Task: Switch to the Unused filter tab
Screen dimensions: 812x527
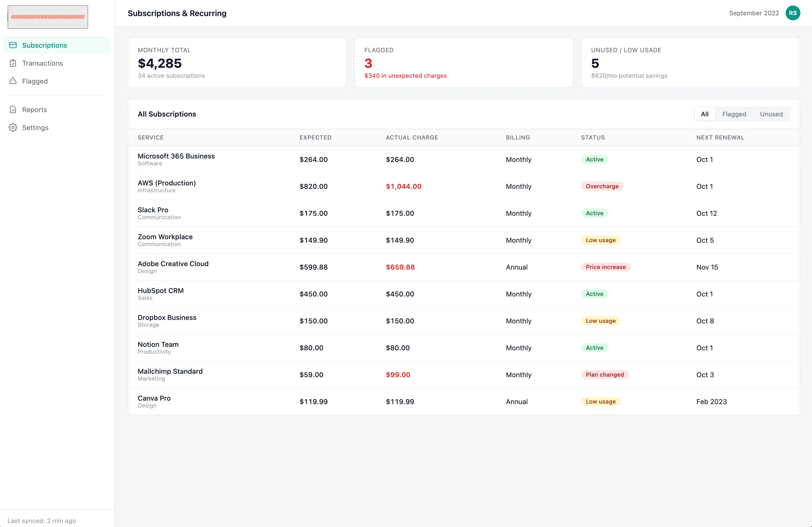Action: tap(771, 114)
